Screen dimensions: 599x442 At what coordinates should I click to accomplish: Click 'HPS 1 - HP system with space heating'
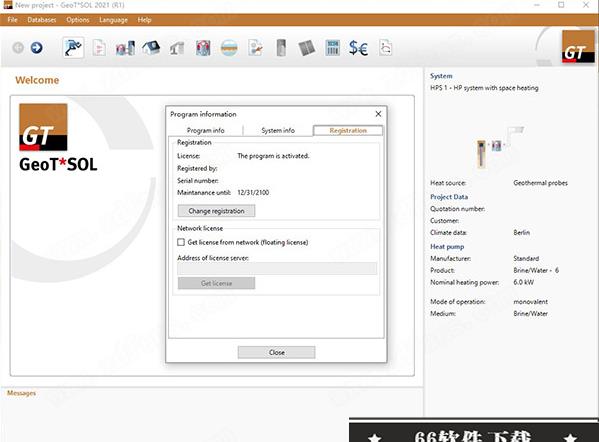coord(484,88)
